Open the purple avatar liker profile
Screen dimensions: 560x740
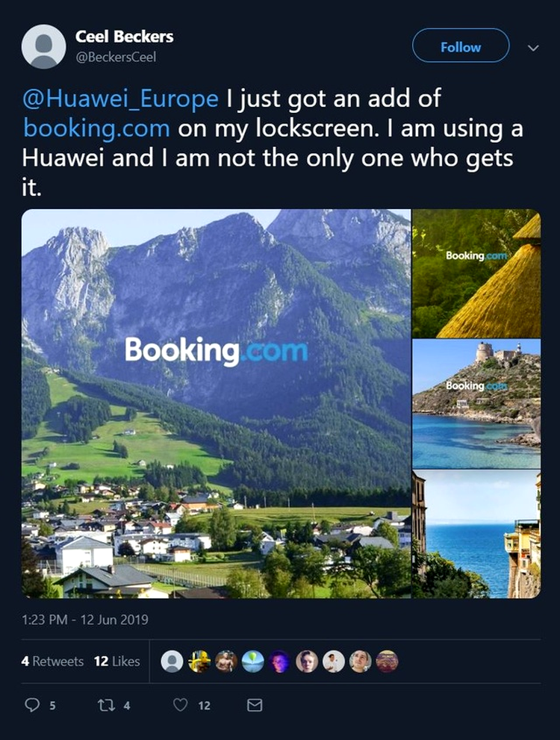point(280,661)
